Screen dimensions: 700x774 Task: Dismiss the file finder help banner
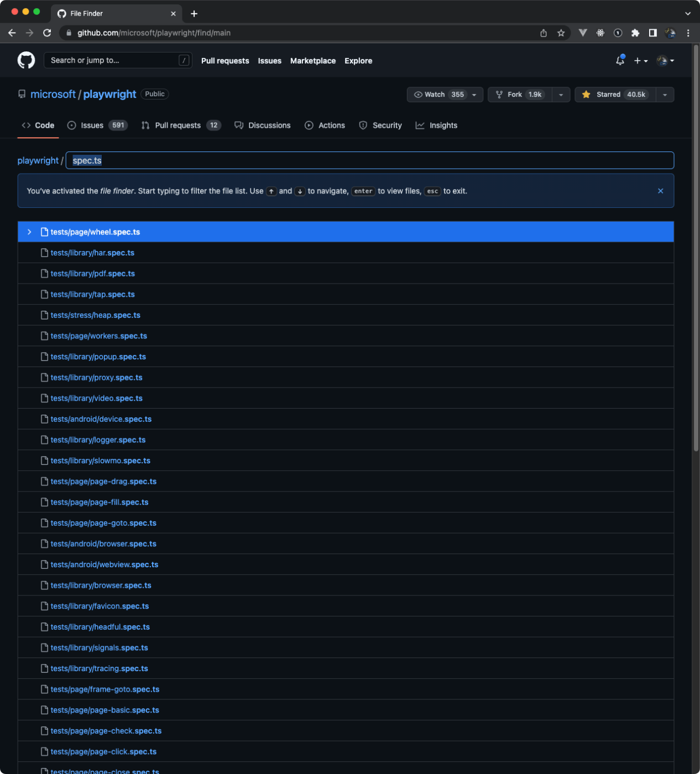661,191
